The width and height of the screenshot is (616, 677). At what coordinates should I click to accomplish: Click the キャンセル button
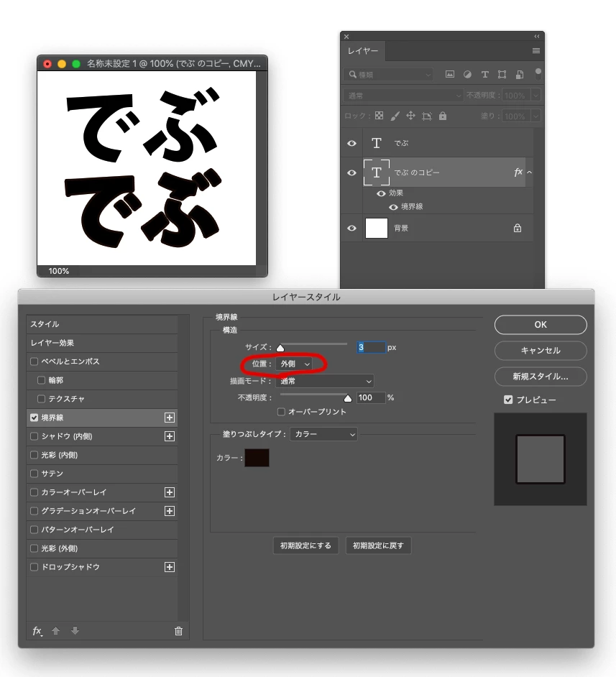click(x=541, y=351)
